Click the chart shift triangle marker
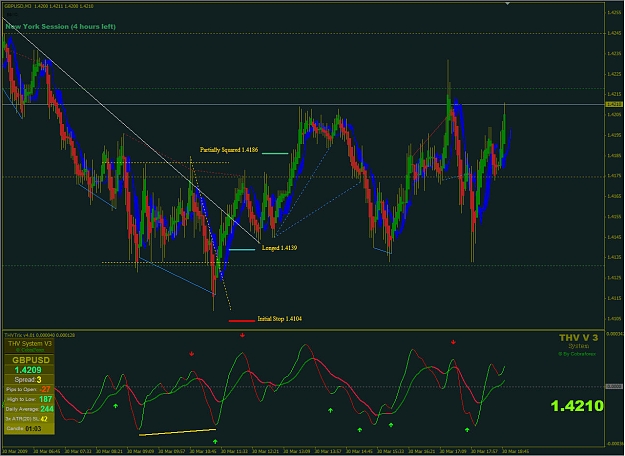This screenshot has height=456, width=625. pyautogui.click(x=507, y=4)
